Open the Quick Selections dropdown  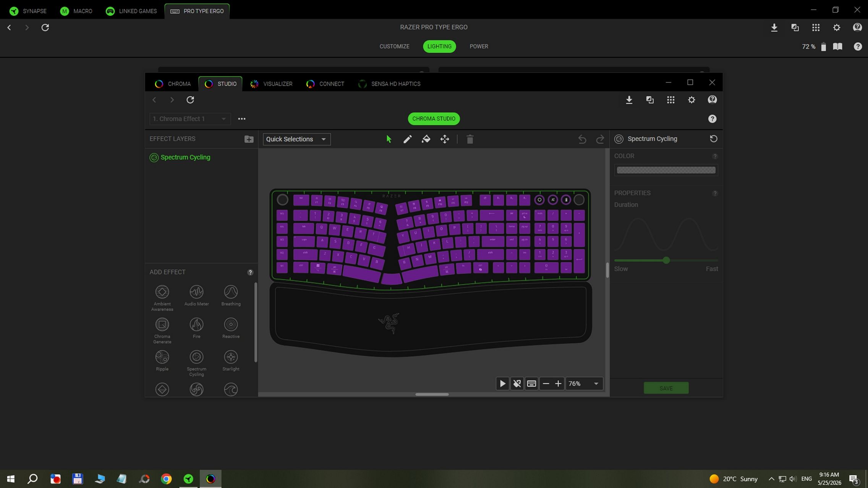(296, 139)
